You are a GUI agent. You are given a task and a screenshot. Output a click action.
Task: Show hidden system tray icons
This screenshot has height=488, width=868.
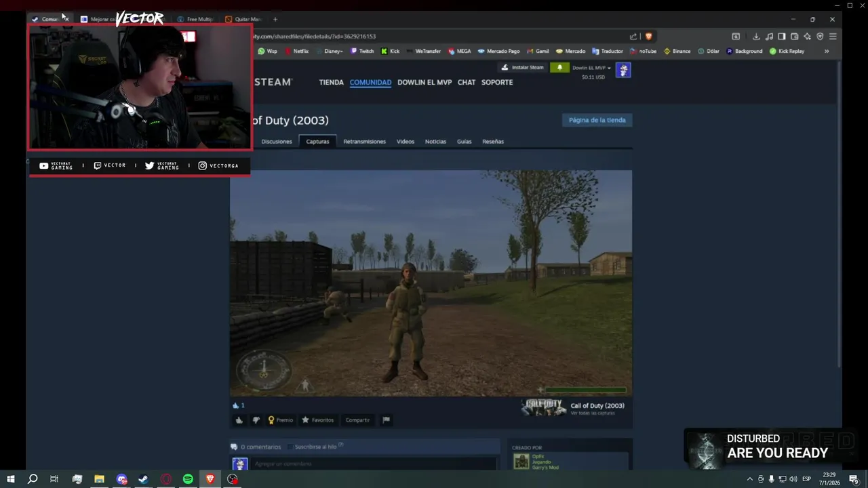[749, 479]
